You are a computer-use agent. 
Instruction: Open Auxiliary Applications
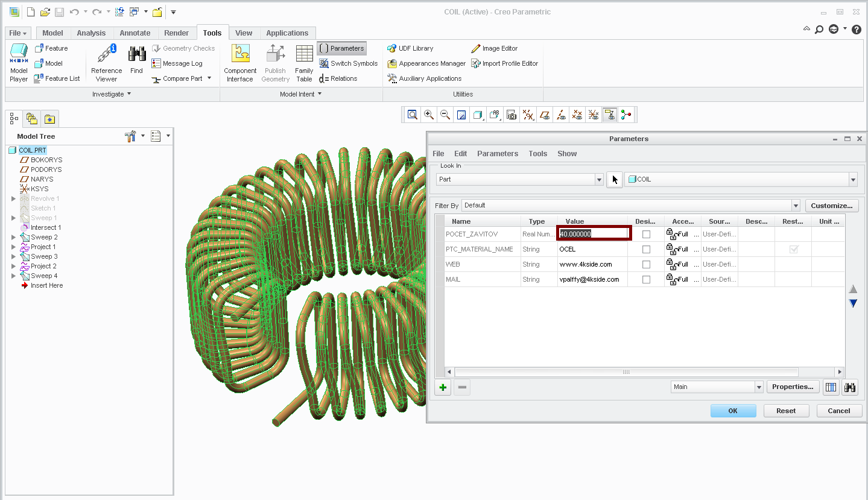coord(425,78)
